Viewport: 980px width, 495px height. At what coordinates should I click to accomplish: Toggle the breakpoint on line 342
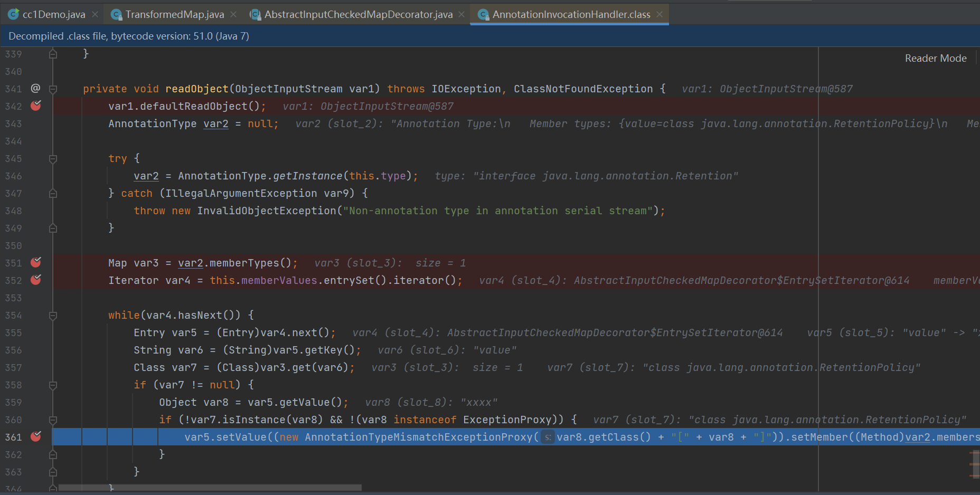coord(36,106)
